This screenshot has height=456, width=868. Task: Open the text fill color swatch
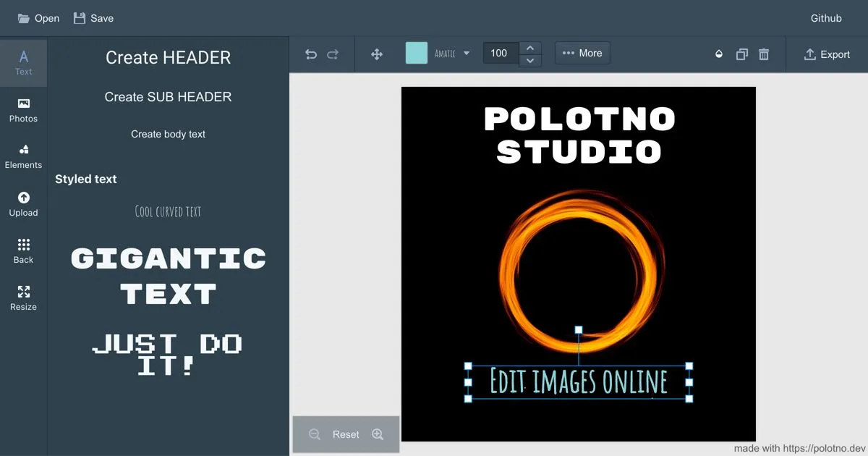[417, 53]
